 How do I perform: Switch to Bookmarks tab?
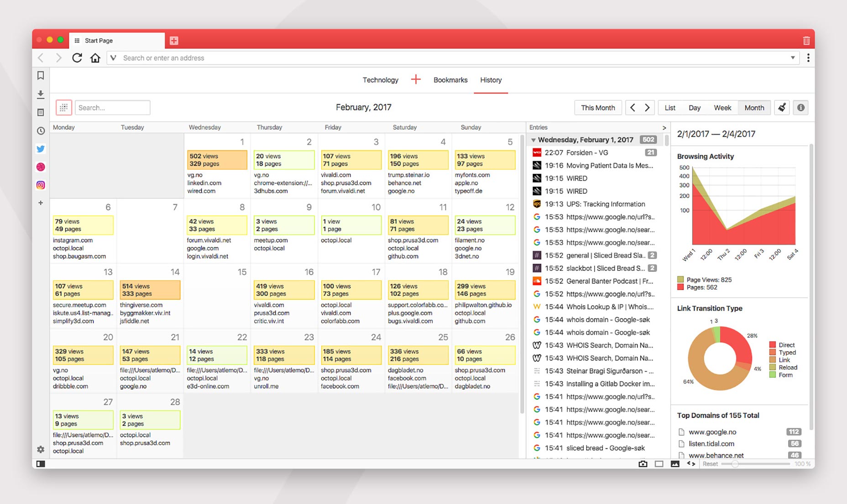coord(450,80)
